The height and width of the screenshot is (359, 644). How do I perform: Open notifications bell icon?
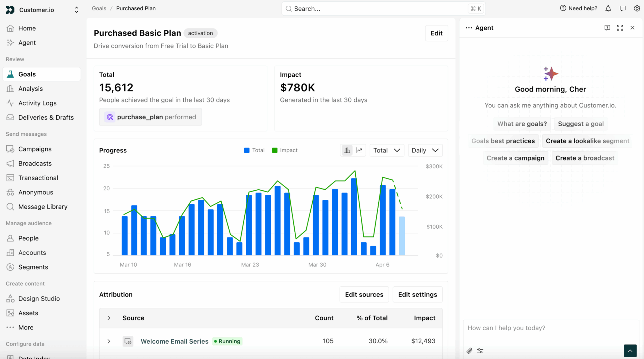click(608, 8)
